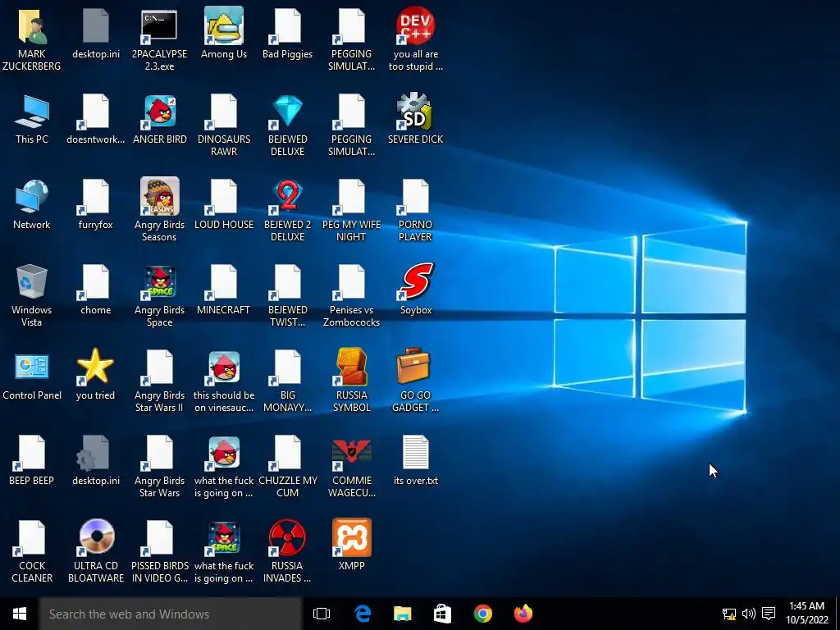The height and width of the screenshot is (630, 840).
Task: Open the network status tray icon
Action: click(x=729, y=614)
